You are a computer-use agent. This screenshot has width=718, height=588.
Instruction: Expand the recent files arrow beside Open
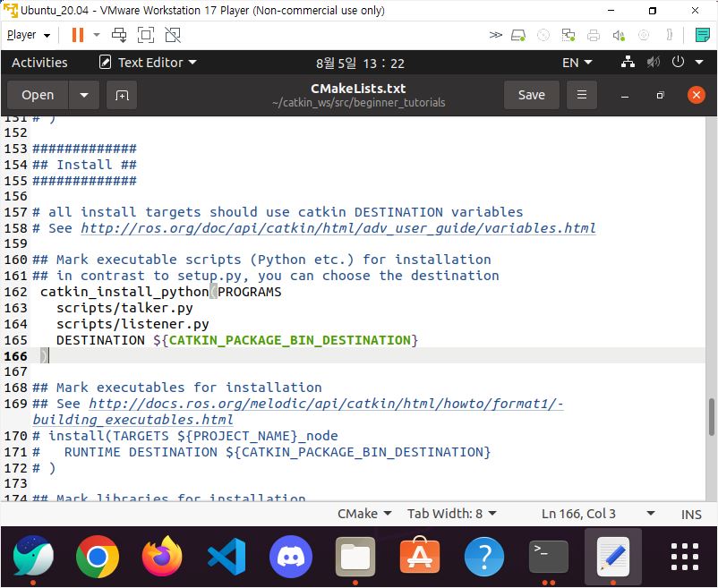pyautogui.click(x=84, y=95)
